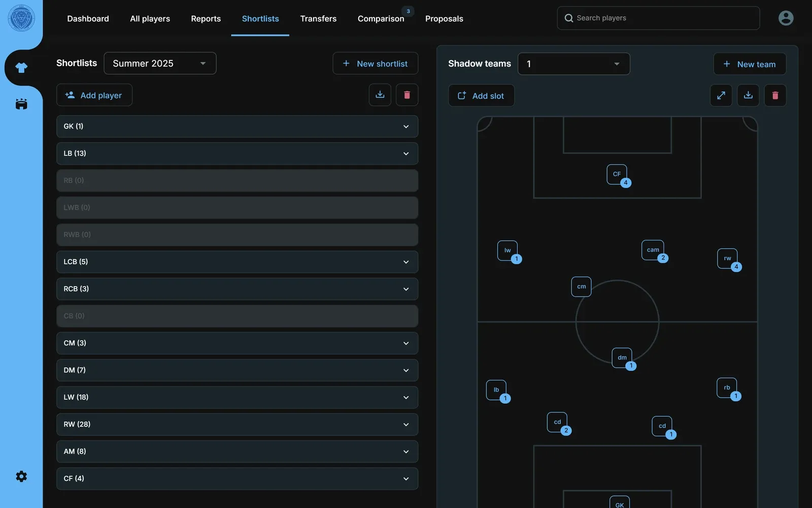Go to the Dashboard tab
The image size is (812, 508).
[x=88, y=19]
